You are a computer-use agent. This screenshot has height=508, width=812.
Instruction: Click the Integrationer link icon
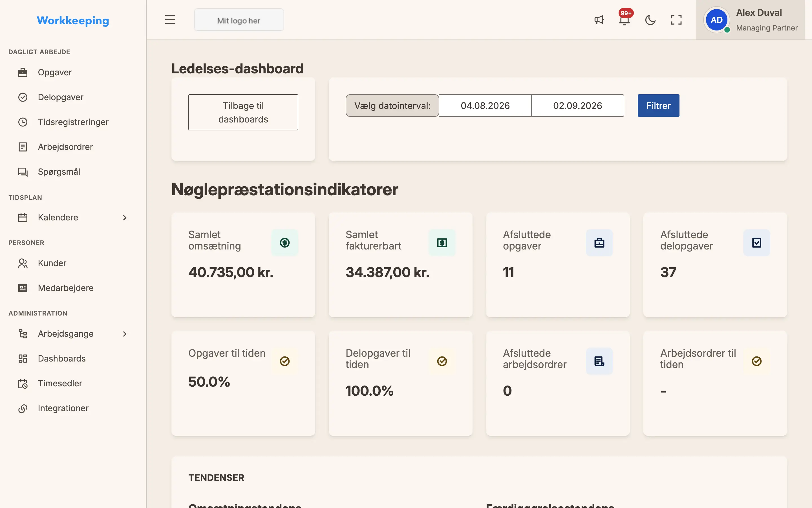(x=23, y=408)
